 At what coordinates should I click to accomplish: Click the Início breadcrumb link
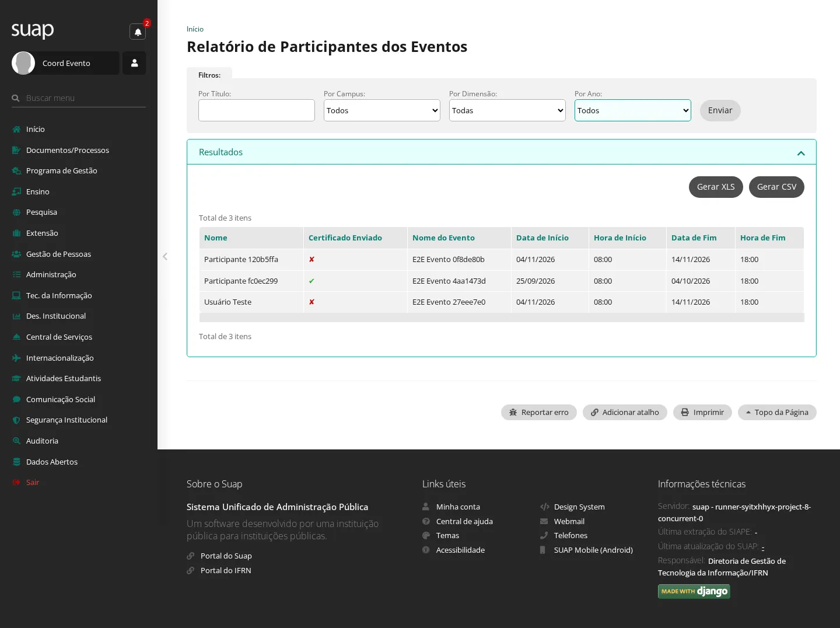pos(195,29)
